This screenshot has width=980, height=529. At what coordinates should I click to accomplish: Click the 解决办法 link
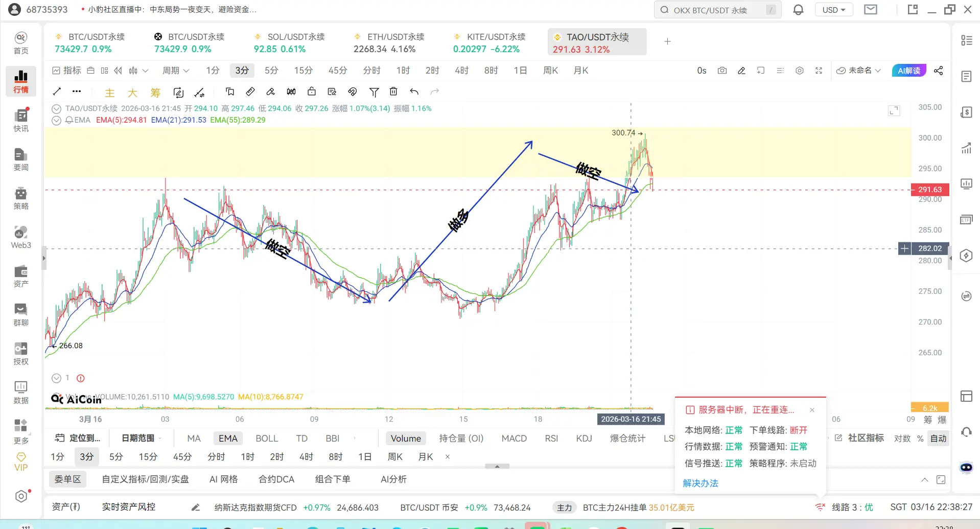coord(701,484)
